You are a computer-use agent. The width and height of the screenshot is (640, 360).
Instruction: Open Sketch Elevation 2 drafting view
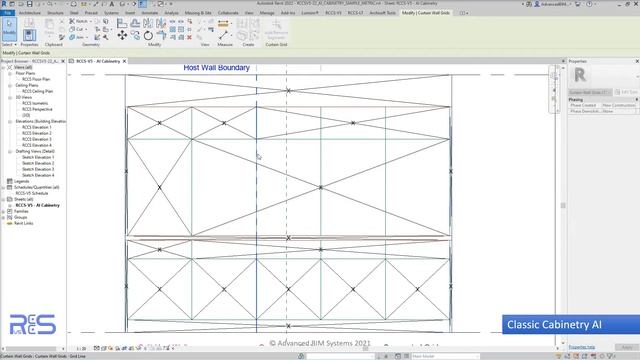tap(38, 163)
